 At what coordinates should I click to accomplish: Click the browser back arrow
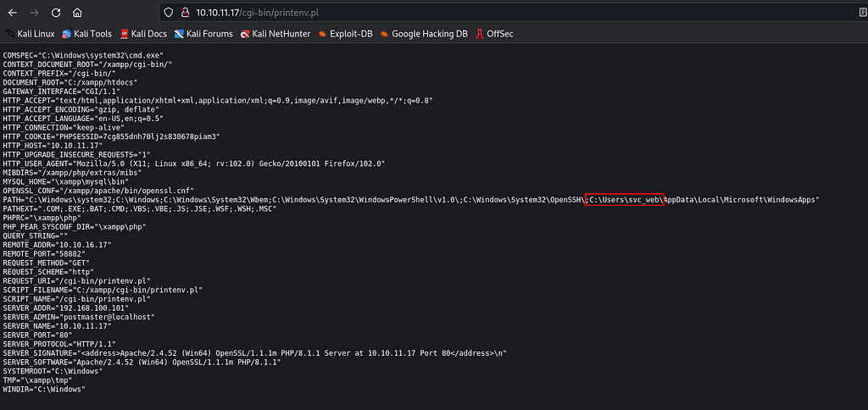point(13,12)
